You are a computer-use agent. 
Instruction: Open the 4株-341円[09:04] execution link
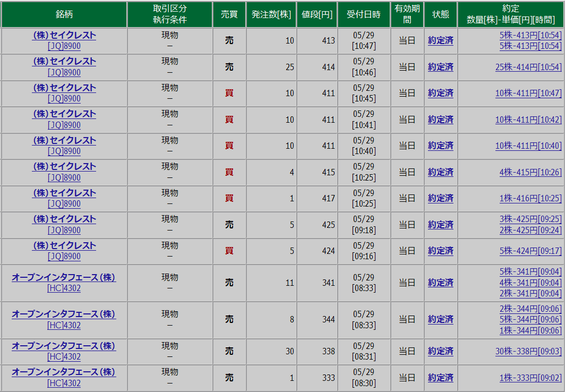[530, 283]
